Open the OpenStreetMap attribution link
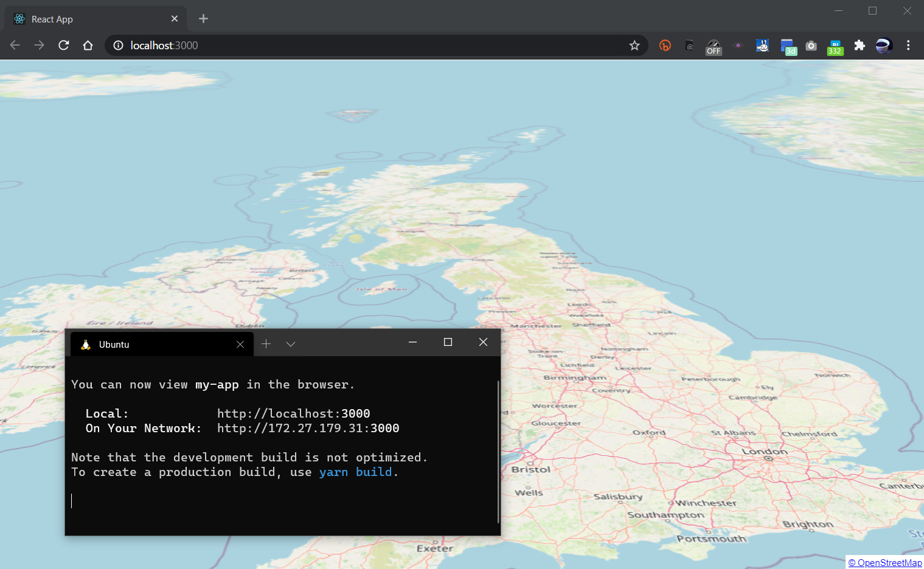924x569 pixels. [885, 563]
